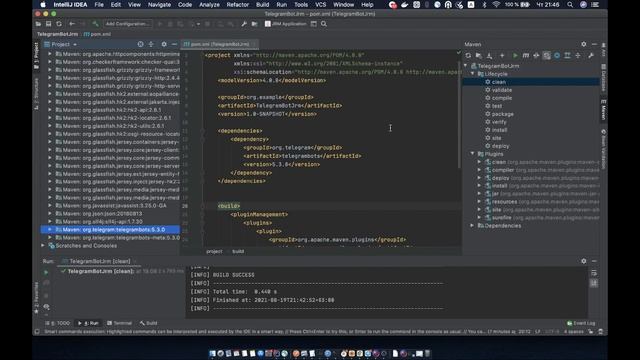
Task: Click pom.xml breadcrumb in navigation bar
Action: pyautogui.click(x=97, y=34)
